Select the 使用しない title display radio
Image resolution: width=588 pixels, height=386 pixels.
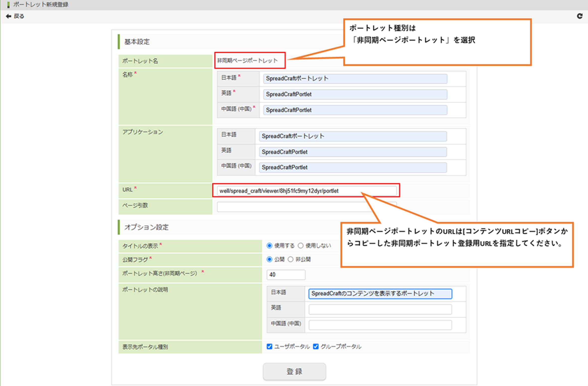(301, 246)
